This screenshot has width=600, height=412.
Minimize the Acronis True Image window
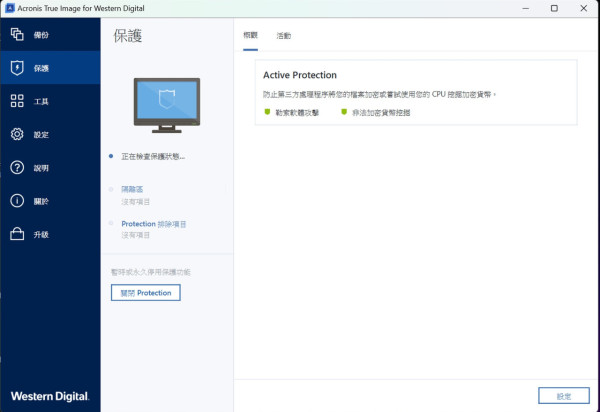coord(526,8)
